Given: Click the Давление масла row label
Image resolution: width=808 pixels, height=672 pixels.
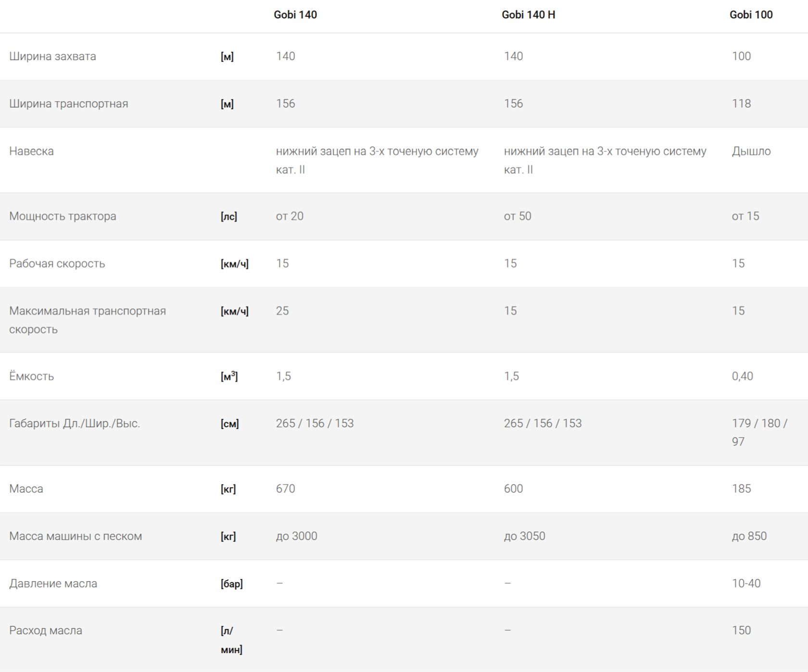Looking at the screenshot, I should pos(53,584).
